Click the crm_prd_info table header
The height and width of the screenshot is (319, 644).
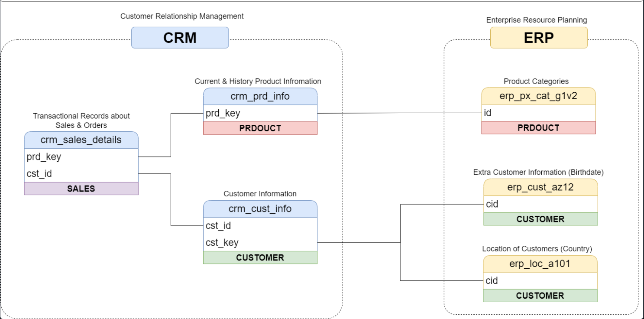pyautogui.click(x=260, y=96)
